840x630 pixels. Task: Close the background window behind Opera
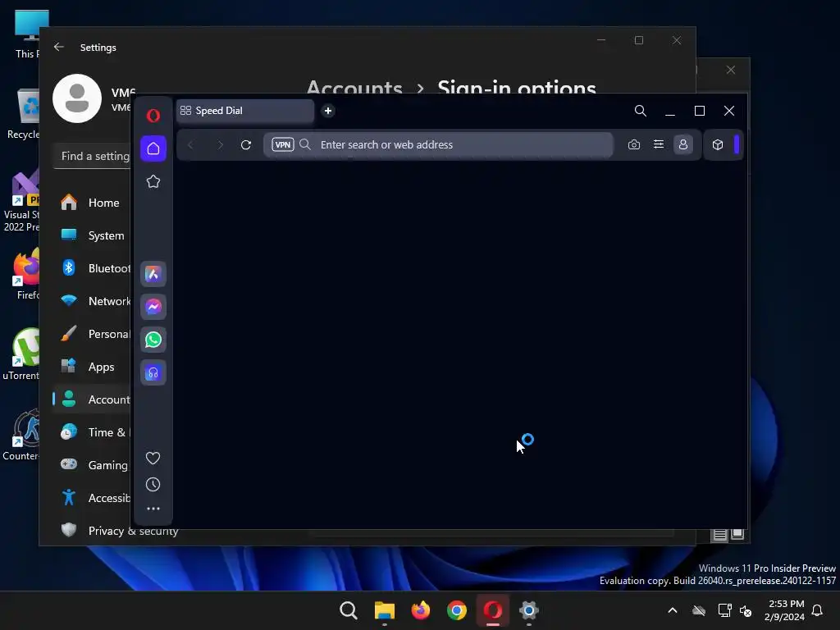tap(731, 71)
